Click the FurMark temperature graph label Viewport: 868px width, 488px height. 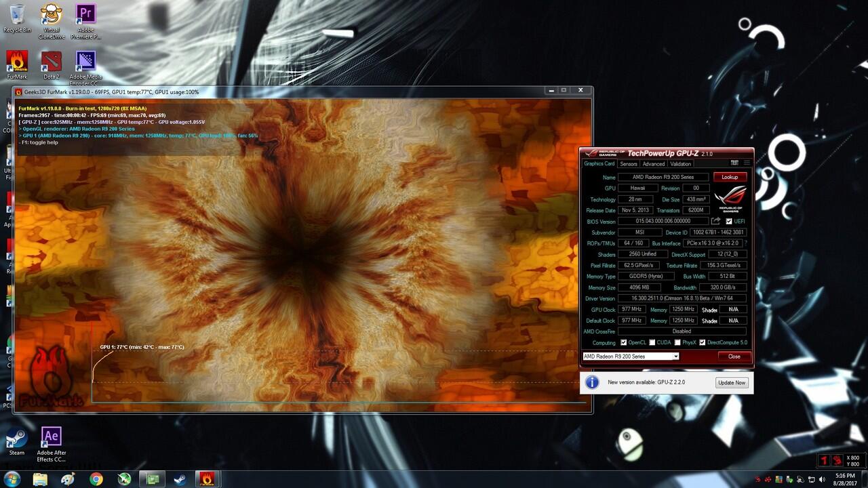coord(142,347)
